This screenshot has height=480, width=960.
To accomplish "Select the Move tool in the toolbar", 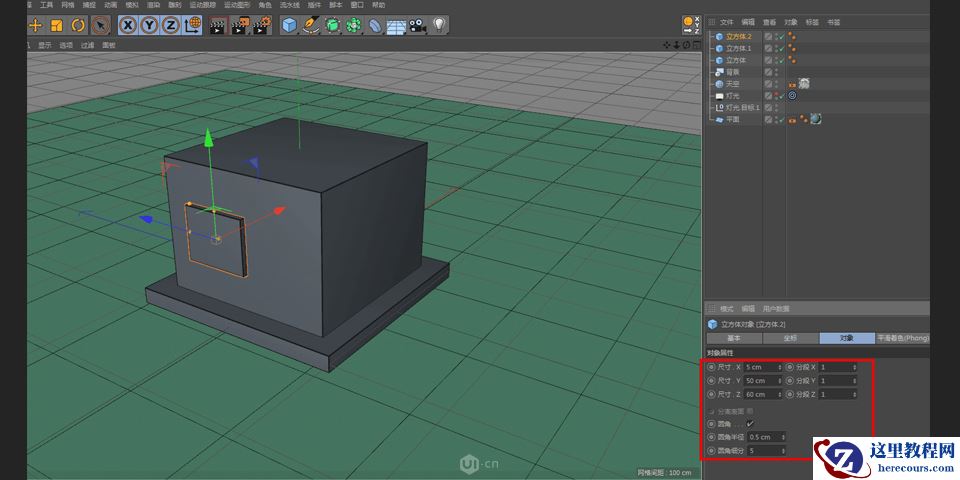I will tap(36, 25).
